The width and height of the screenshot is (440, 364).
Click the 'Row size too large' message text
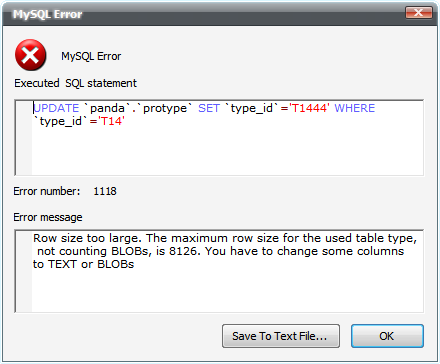tap(87, 238)
